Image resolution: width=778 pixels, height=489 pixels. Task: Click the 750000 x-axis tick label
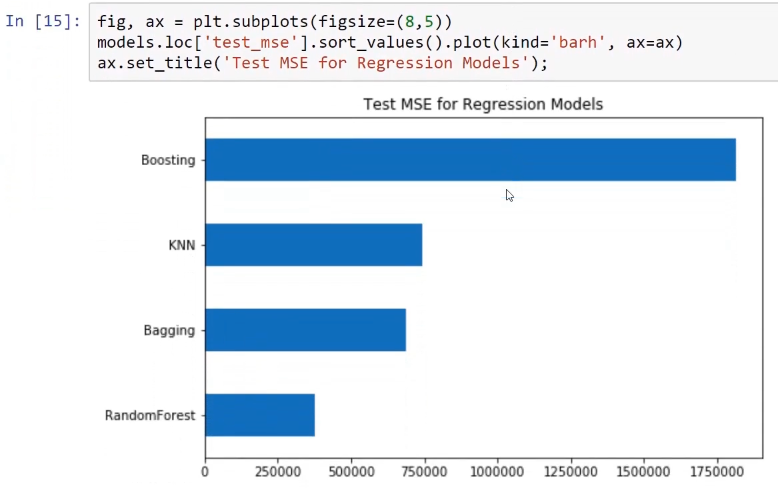pos(424,472)
